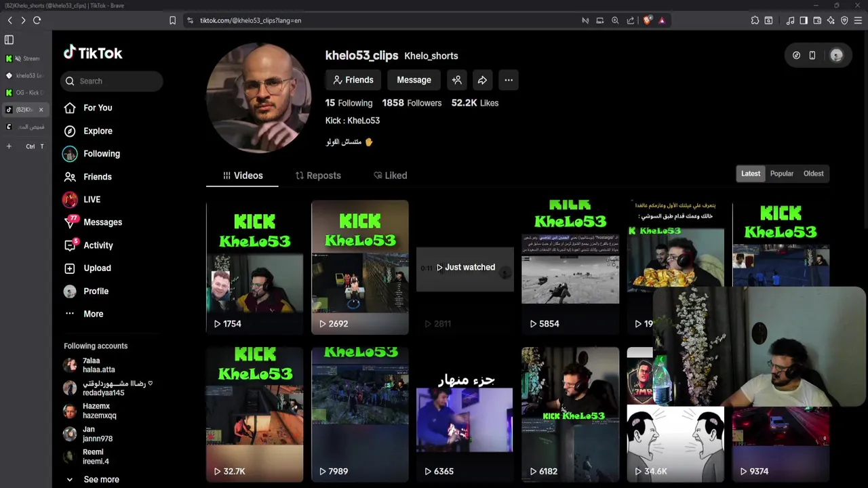Image resolution: width=868 pixels, height=488 pixels.
Task: Open Brave Shields lion icon
Action: tap(647, 20)
